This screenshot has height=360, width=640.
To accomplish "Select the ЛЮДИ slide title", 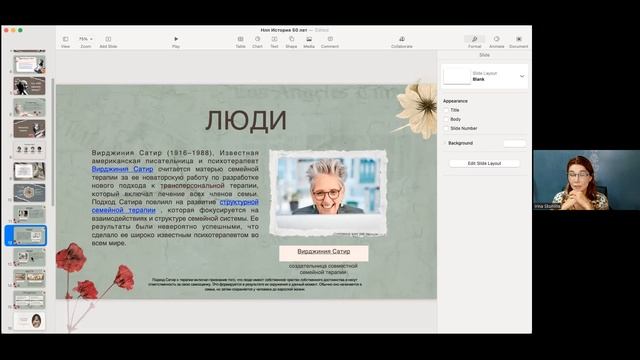I will [x=246, y=121].
